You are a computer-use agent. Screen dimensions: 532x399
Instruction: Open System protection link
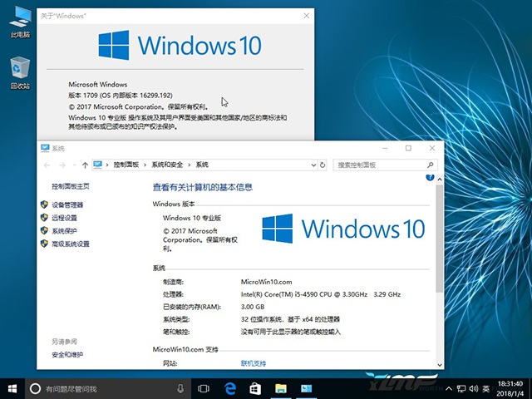pyautogui.click(x=65, y=231)
